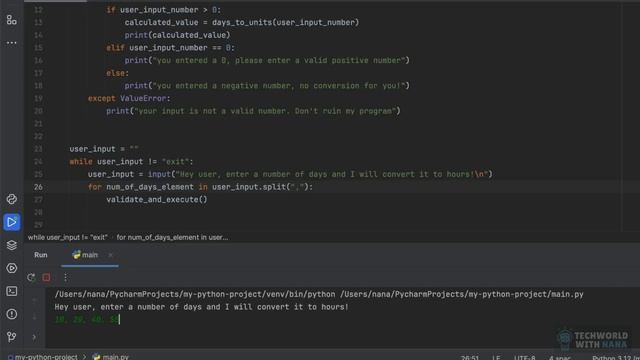Open the Python Packages layers icon
This screenshot has width=640, height=360.
11,245
